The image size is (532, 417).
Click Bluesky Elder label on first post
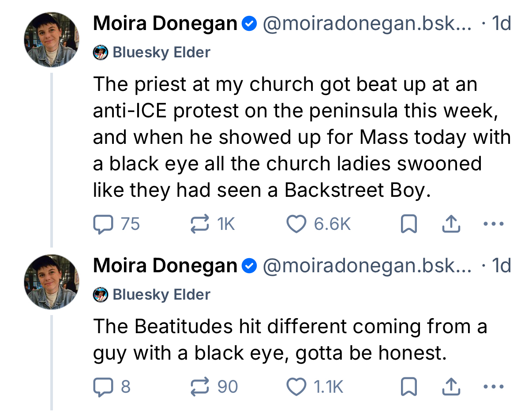click(x=161, y=53)
